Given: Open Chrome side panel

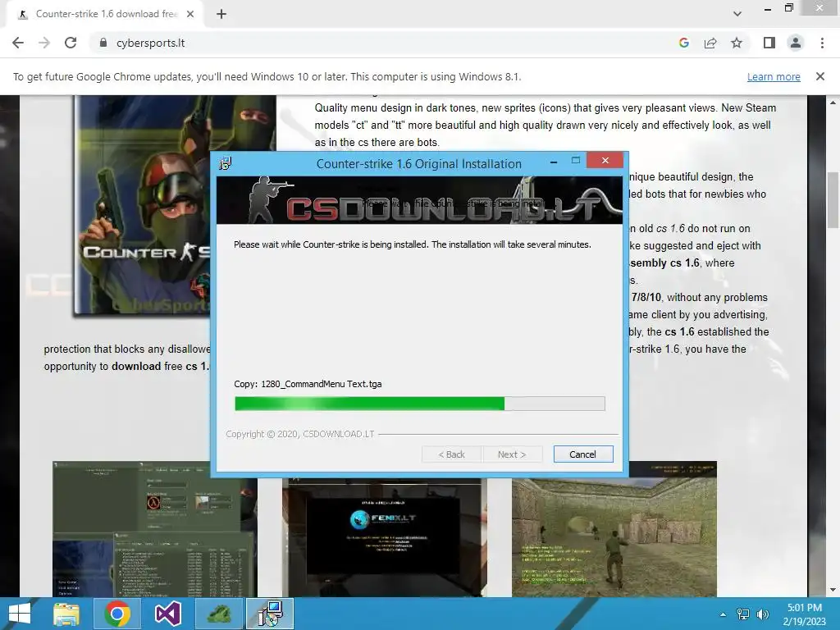Looking at the screenshot, I should [x=769, y=43].
